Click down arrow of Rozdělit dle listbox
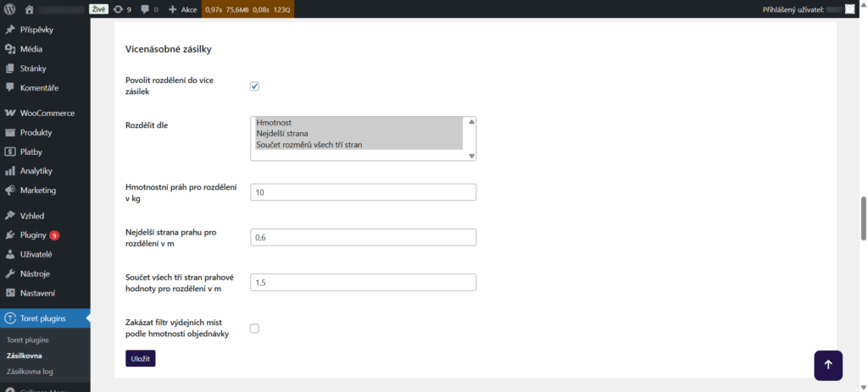The height and width of the screenshot is (392, 868). tap(471, 157)
